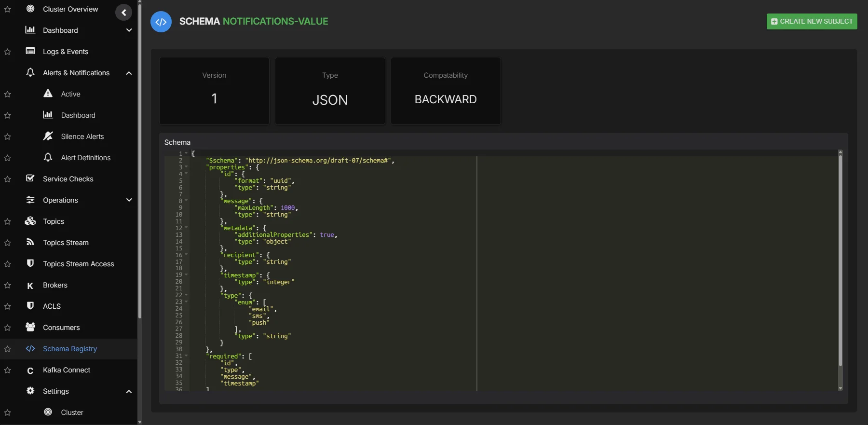This screenshot has width=868, height=425.
Task: Click the Topics Stream RSS icon
Action: [30, 242]
